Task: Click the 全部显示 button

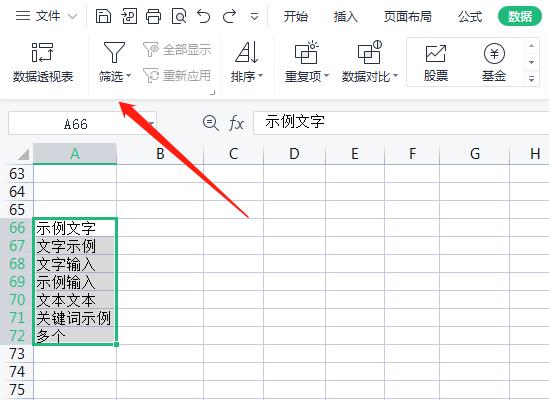Action: point(177,50)
